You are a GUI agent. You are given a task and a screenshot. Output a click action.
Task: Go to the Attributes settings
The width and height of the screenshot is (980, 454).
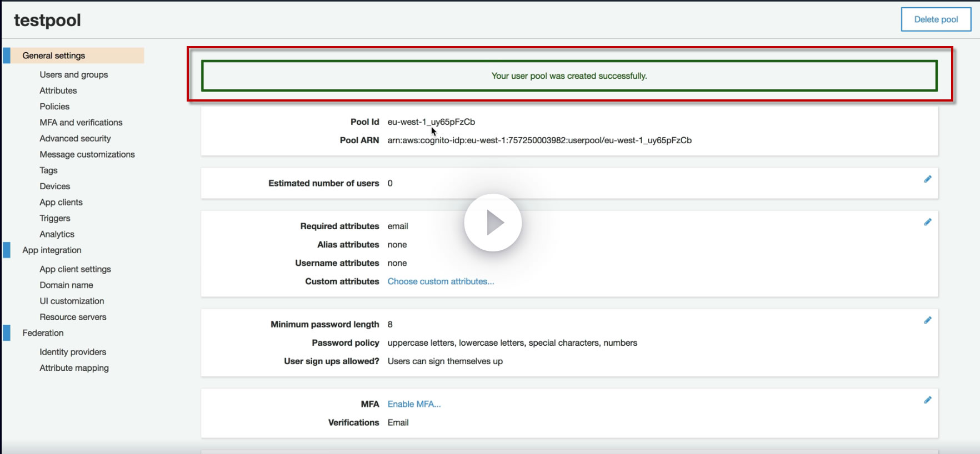click(x=58, y=90)
